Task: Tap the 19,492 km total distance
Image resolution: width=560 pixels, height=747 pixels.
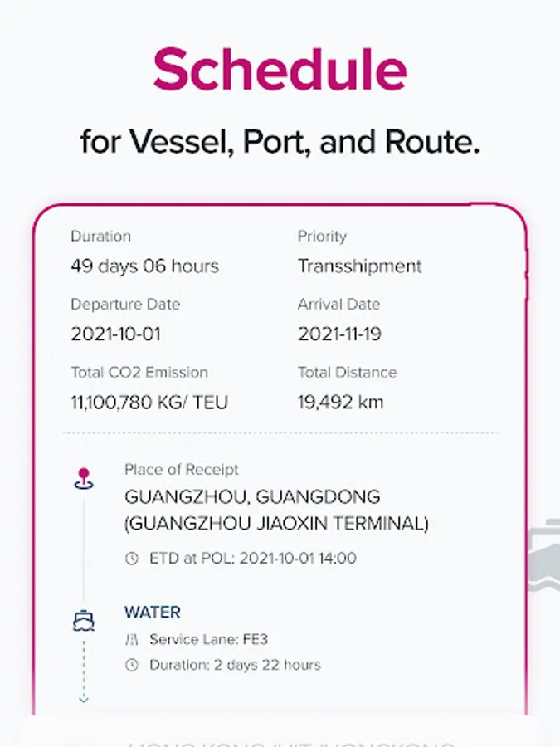Action: click(x=340, y=403)
